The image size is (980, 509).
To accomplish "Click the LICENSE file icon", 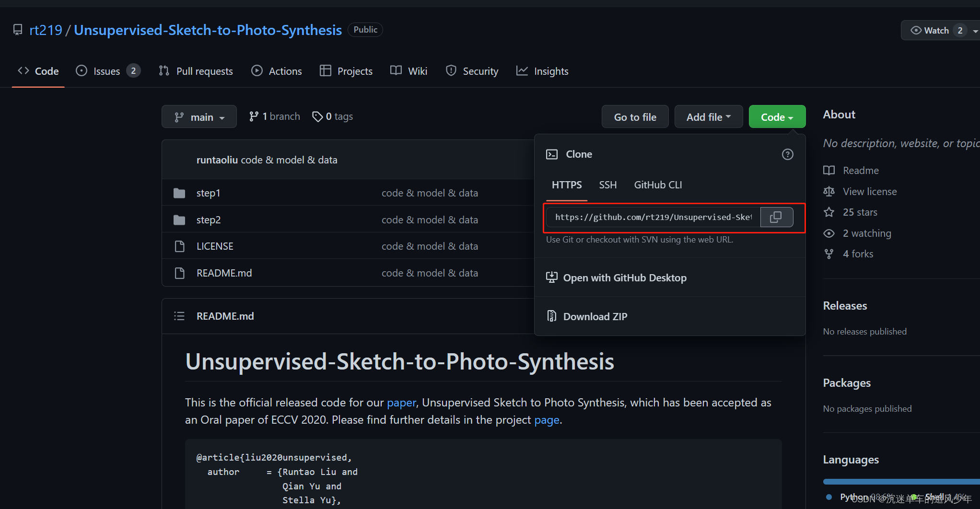I will 180,246.
